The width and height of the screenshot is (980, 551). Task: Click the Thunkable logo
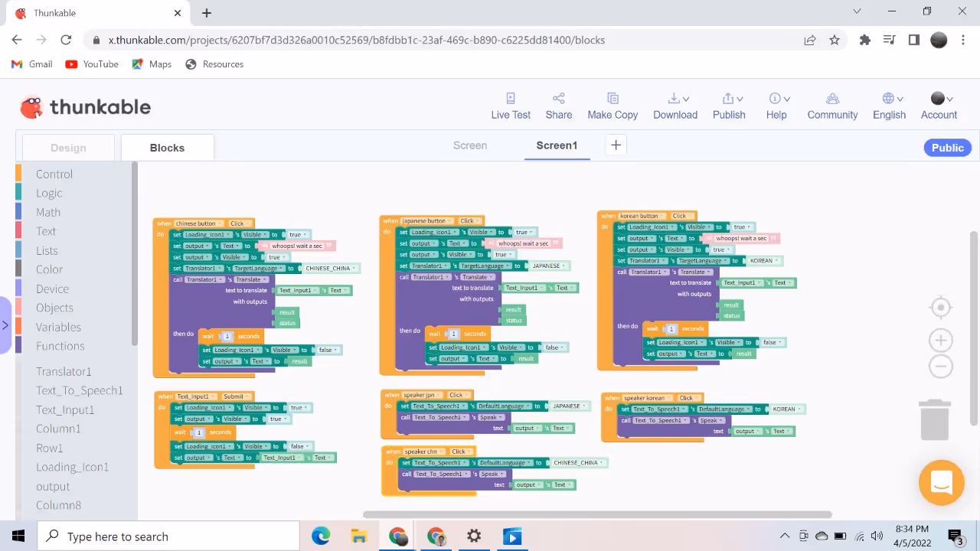coord(85,107)
